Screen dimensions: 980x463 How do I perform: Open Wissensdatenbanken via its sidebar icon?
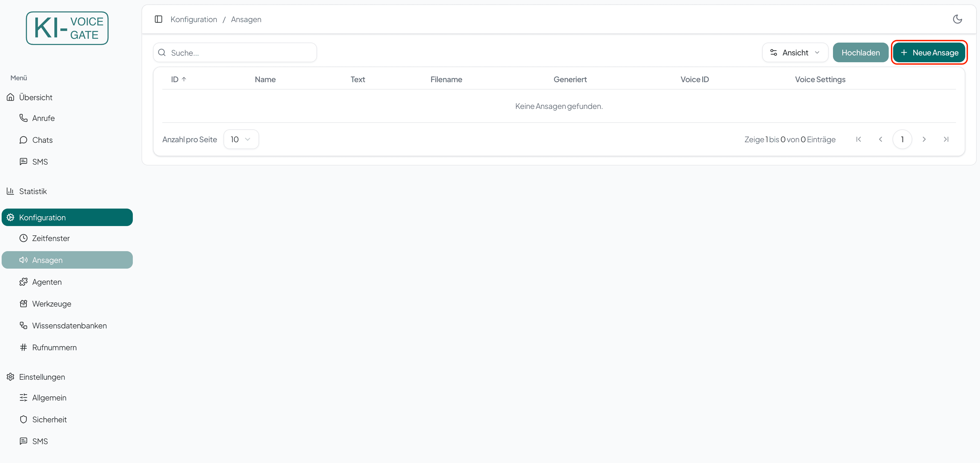24,325
